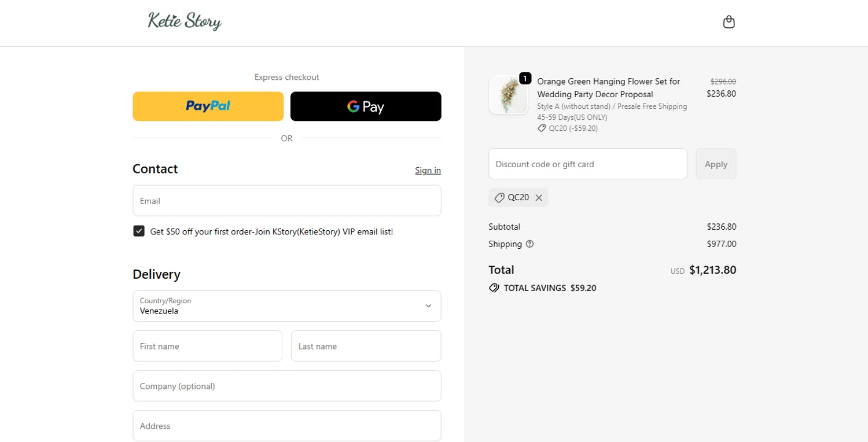Click the quantity badge on product thumbnail
868x442 pixels.
click(x=525, y=78)
